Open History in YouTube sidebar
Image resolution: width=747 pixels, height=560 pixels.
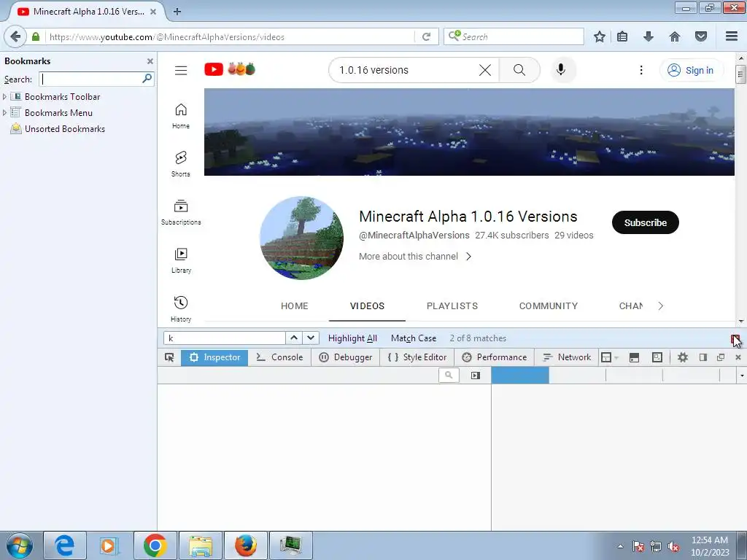pos(181,309)
